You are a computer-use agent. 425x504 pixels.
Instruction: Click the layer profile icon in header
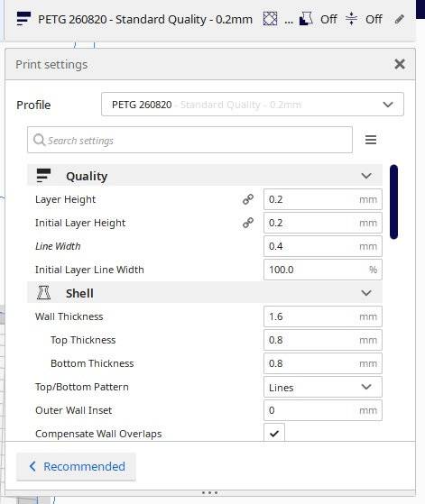click(x=23, y=19)
